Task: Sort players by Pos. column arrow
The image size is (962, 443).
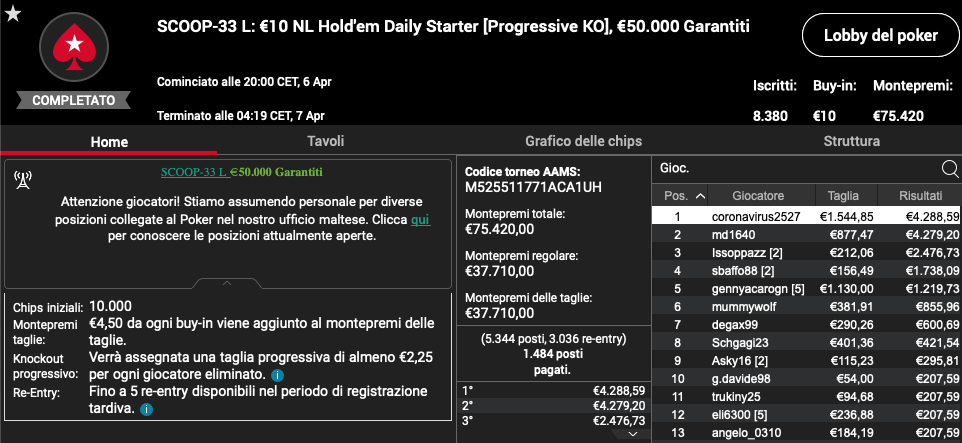Action: [699, 196]
